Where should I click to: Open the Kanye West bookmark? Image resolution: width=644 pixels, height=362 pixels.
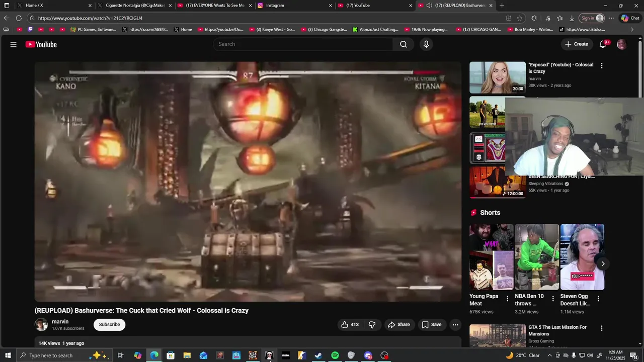(272, 30)
